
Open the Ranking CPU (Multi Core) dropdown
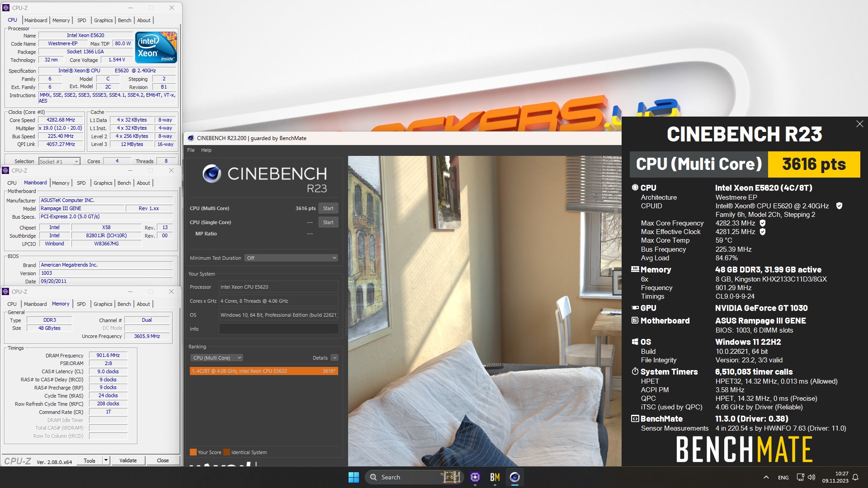[217, 358]
